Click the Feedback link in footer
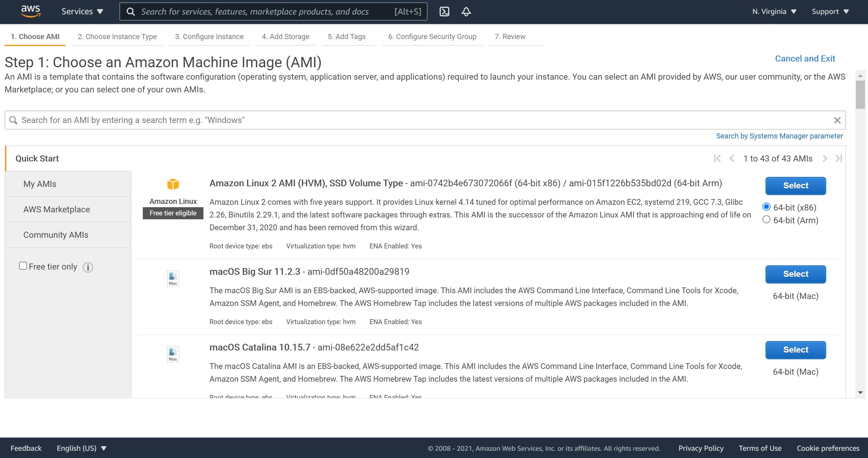Viewport: 868px width, 458px height. (26, 448)
